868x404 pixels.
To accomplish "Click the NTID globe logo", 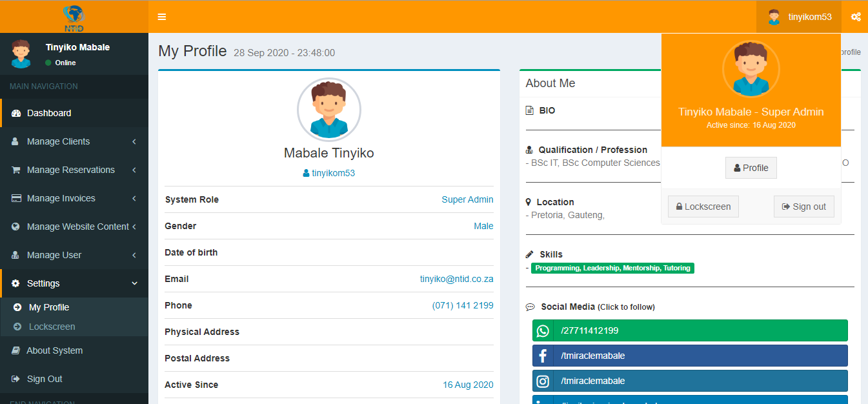I will pos(74,17).
